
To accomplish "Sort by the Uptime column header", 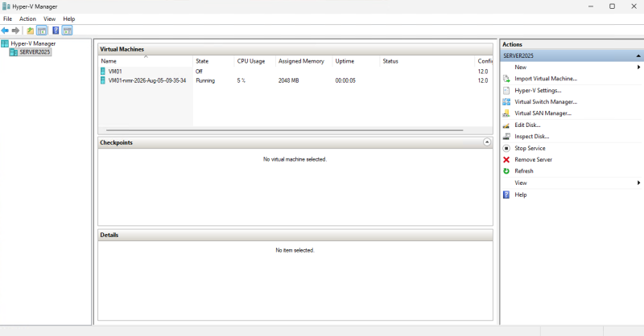I will [356, 61].
